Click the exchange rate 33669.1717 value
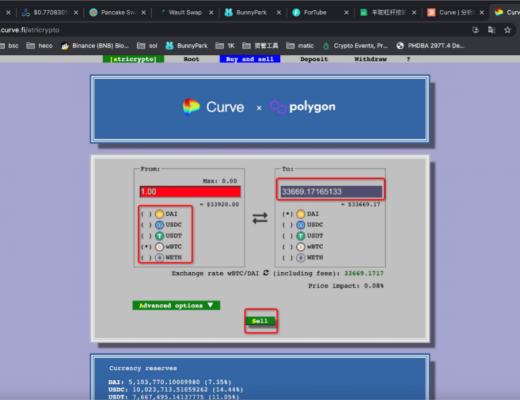 tap(364, 273)
